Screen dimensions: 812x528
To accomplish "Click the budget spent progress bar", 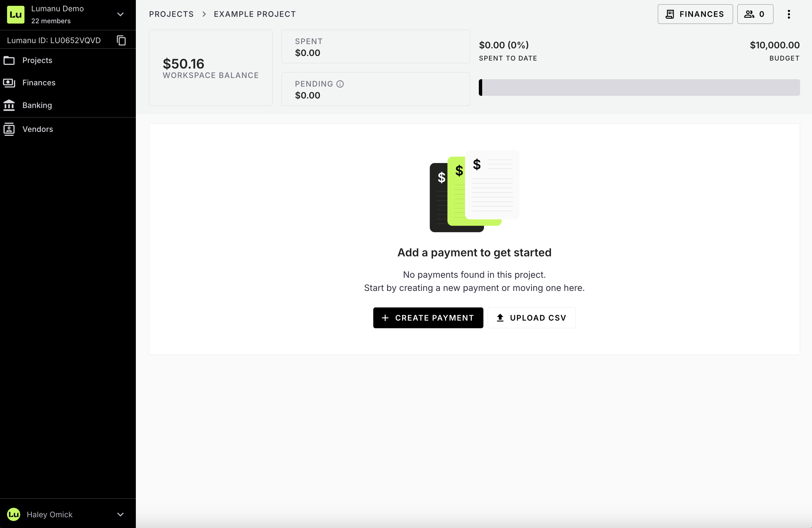I will tap(639, 88).
